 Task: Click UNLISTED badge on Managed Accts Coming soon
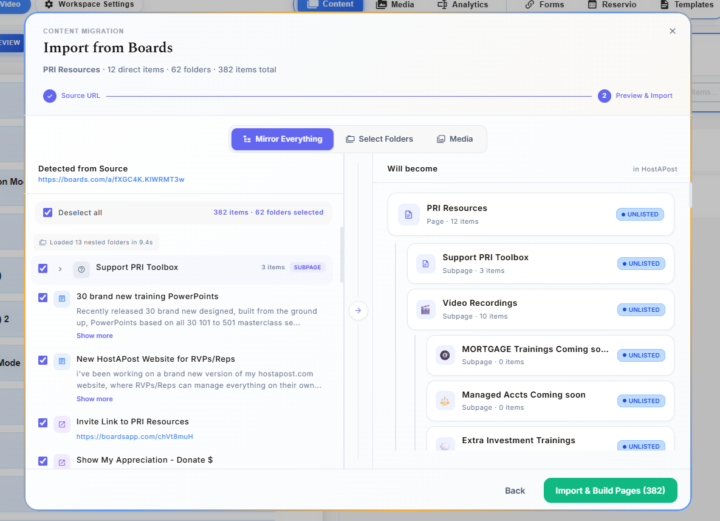[x=641, y=401]
